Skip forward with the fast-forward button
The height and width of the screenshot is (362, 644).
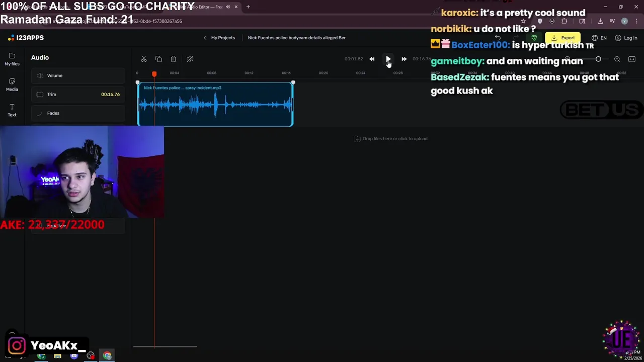(x=404, y=59)
